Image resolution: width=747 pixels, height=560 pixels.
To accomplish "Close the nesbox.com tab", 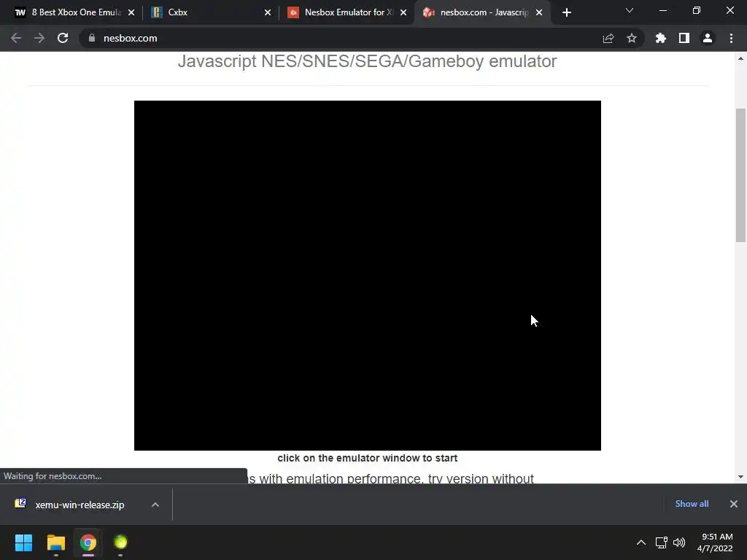I will (x=539, y=12).
